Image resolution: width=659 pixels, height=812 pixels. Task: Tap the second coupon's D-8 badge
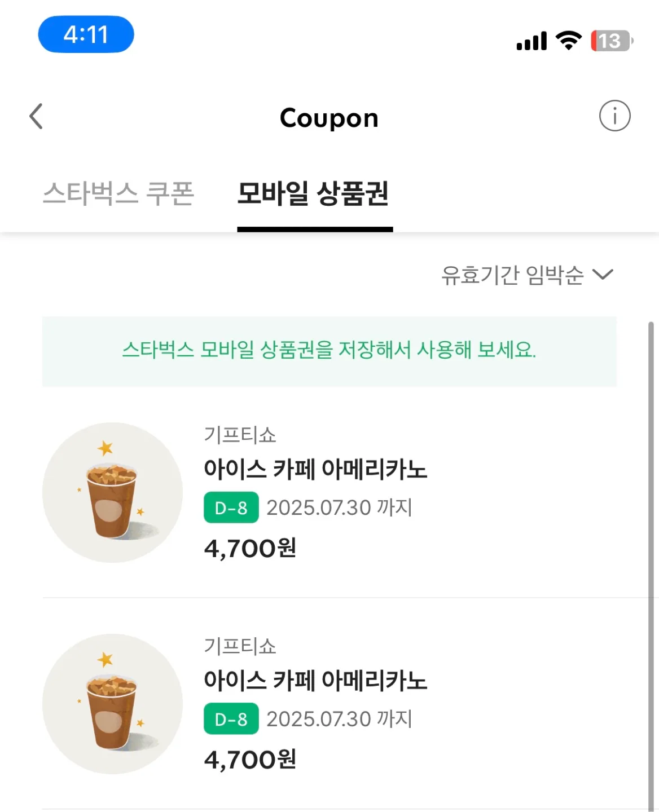click(x=231, y=719)
